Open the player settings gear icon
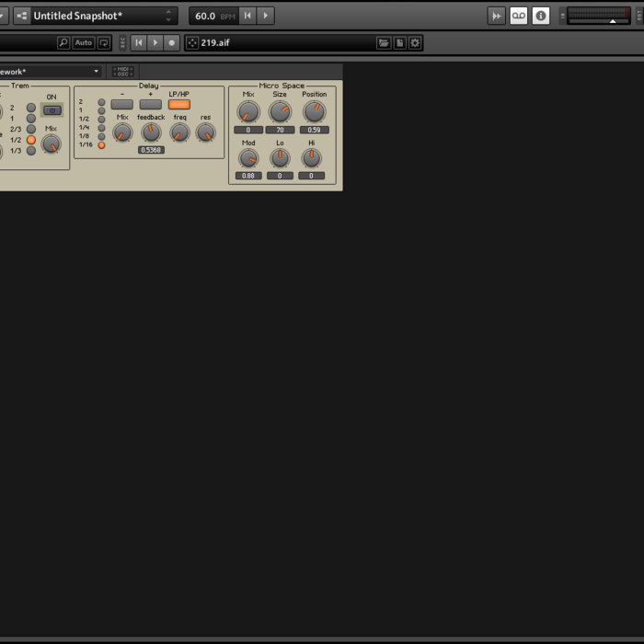Image resolution: width=644 pixels, height=644 pixels. [x=415, y=42]
